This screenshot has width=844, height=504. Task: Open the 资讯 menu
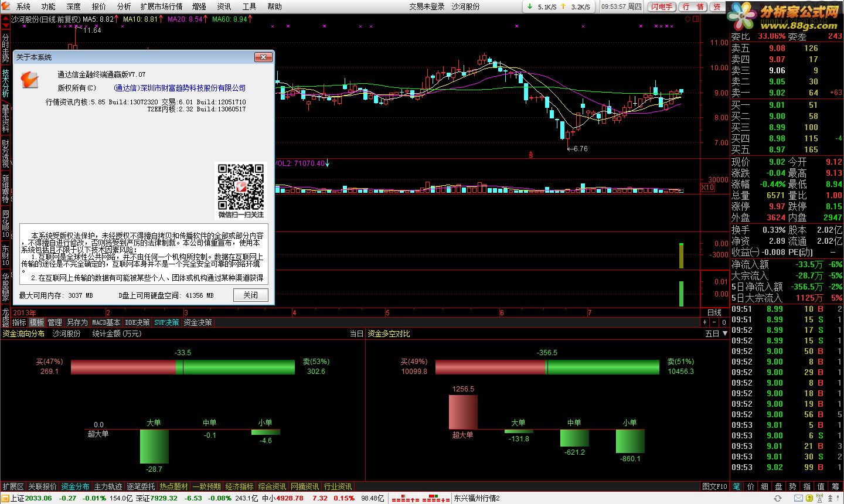224,6
